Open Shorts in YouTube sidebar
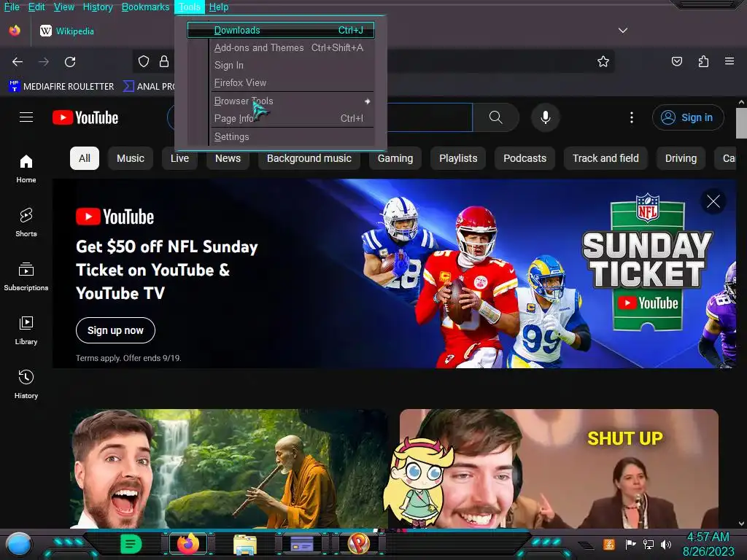This screenshot has height=560, width=747. [x=26, y=222]
